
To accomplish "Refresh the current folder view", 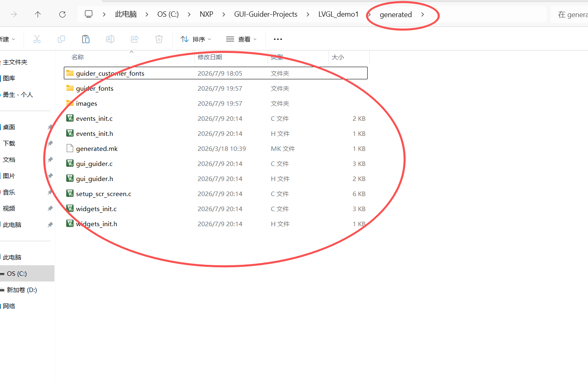I will tap(62, 14).
